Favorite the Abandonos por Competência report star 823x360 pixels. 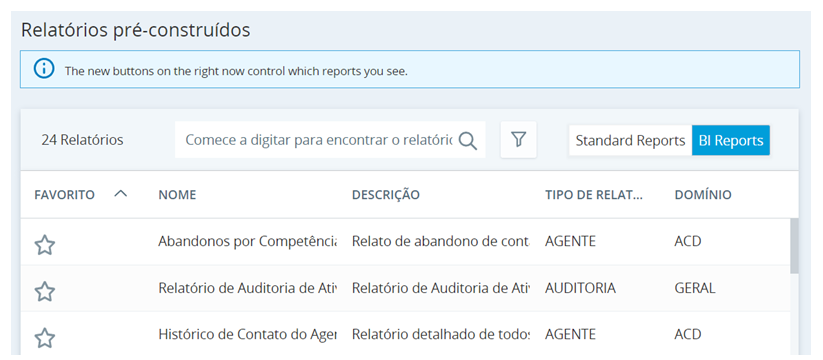tap(45, 245)
